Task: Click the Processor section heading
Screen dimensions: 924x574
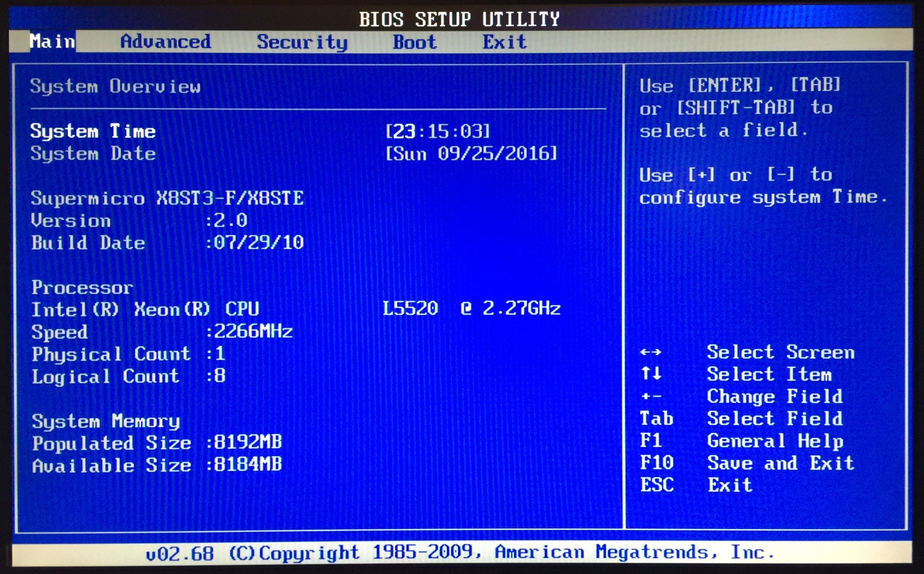Action: pos(82,288)
